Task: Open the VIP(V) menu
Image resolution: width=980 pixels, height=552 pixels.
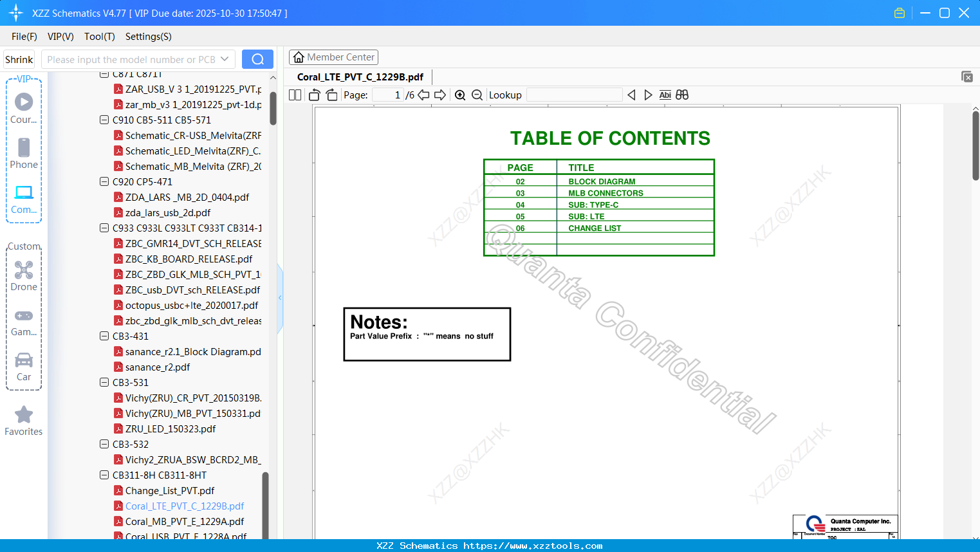Action: coord(60,37)
